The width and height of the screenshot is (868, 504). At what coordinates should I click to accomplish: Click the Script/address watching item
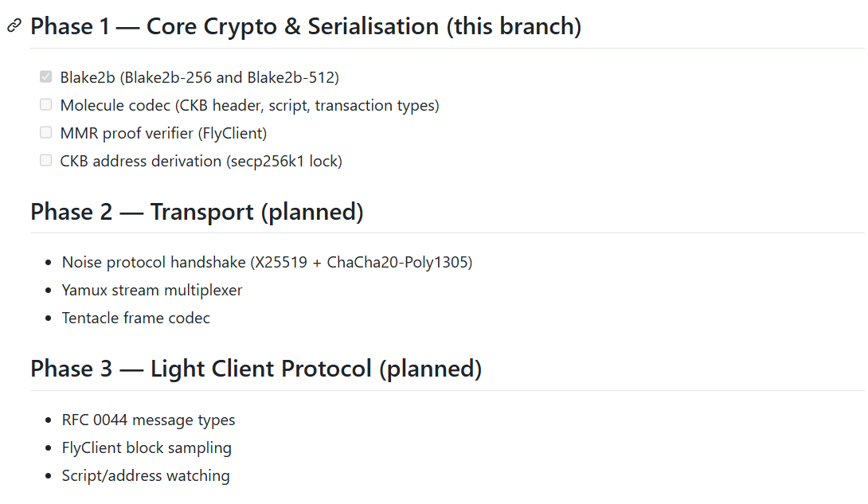(146, 475)
